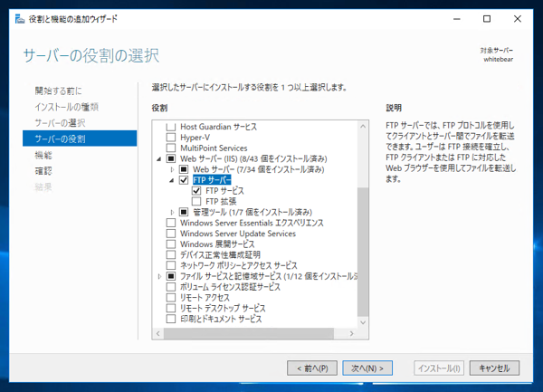
Task: Click the whitebear target server name
Action: tap(499, 59)
